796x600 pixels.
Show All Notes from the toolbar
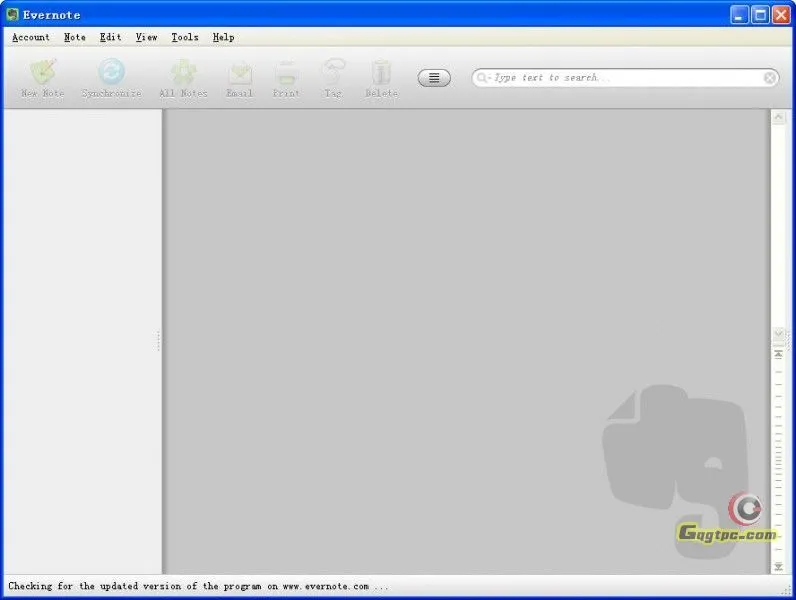click(183, 74)
